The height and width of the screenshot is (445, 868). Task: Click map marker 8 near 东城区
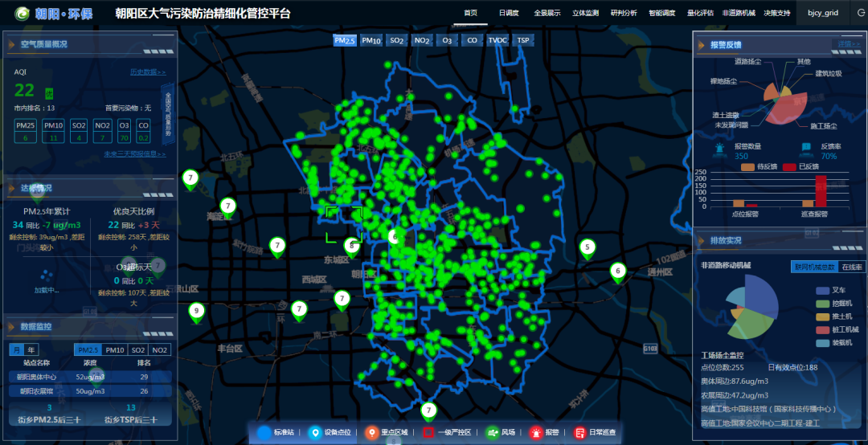[x=351, y=247]
